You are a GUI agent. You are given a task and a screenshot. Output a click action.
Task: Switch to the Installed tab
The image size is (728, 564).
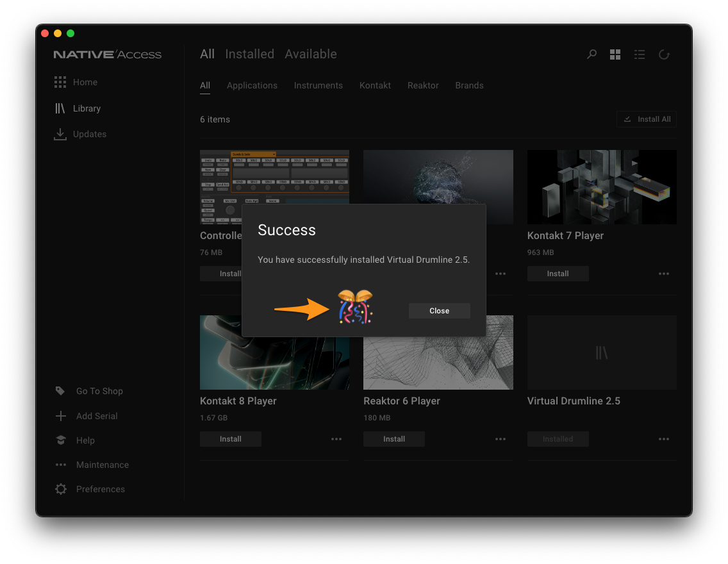(x=249, y=54)
